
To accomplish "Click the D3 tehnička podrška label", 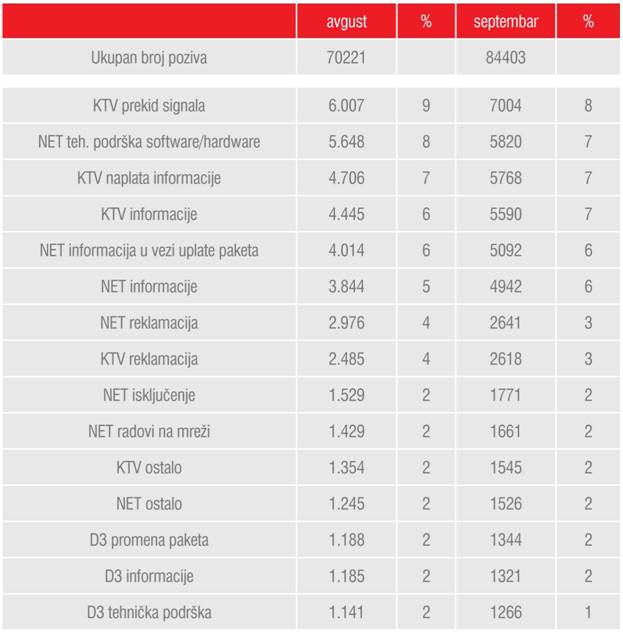I will [x=149, y=613].
